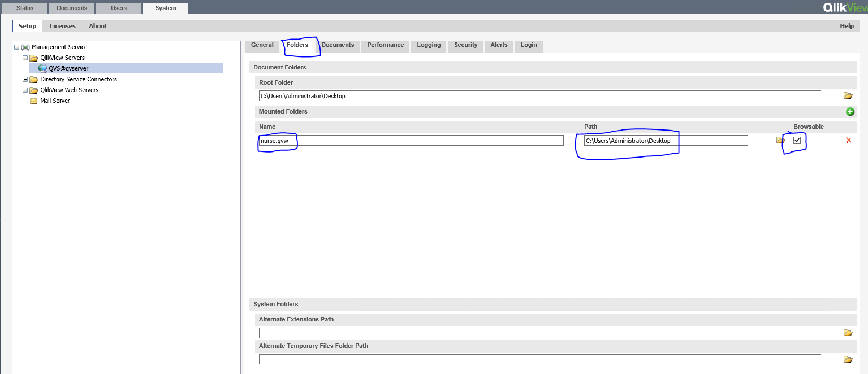
Task: Browse for Alternate Extensions Path folder
Action: (848, 333)
